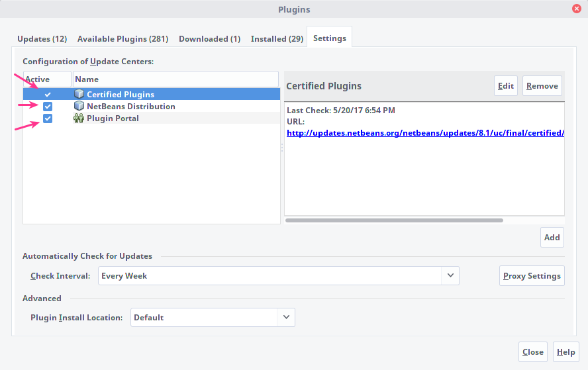Toggle the NetBeans Distribution active checkbox

pyautogui.click(x=48, y=106)
